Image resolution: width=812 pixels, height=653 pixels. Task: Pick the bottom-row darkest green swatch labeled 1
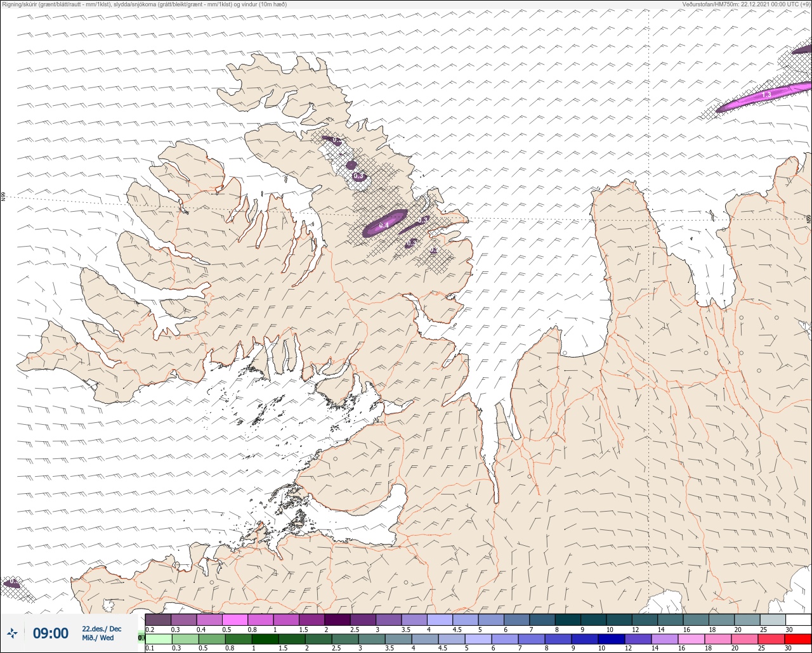[265, 638]
